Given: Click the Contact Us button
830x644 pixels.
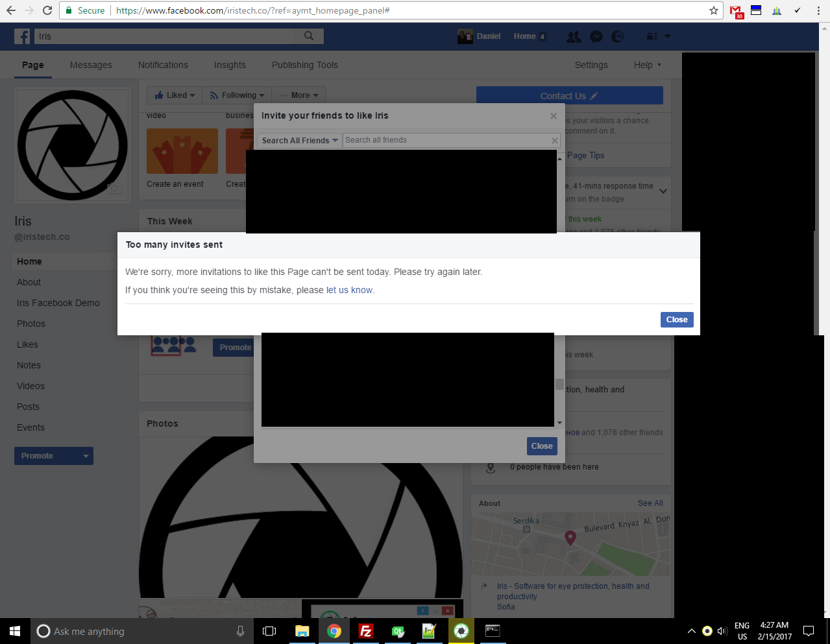Looking at the screenshot, I should coord(570,96).
